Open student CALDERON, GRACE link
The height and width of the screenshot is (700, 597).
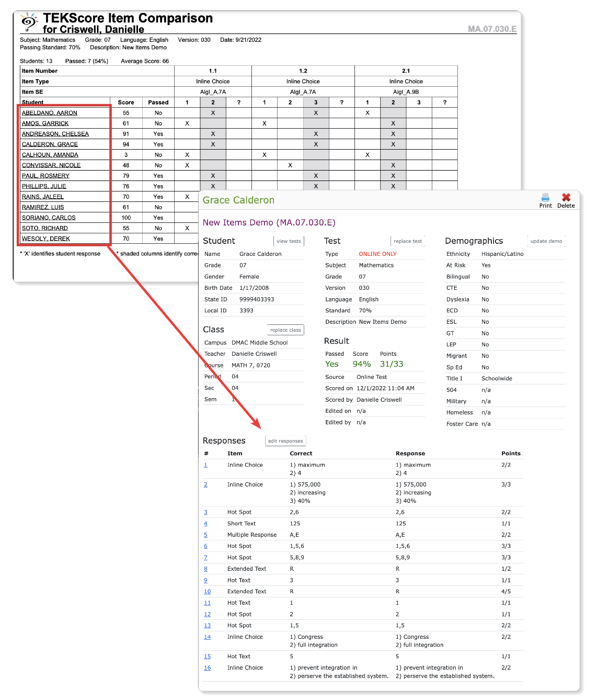coord(50,144)
